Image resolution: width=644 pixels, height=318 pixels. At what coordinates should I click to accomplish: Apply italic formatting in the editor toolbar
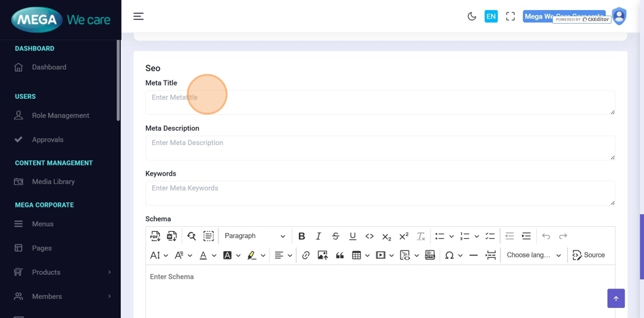pos(318,236)
